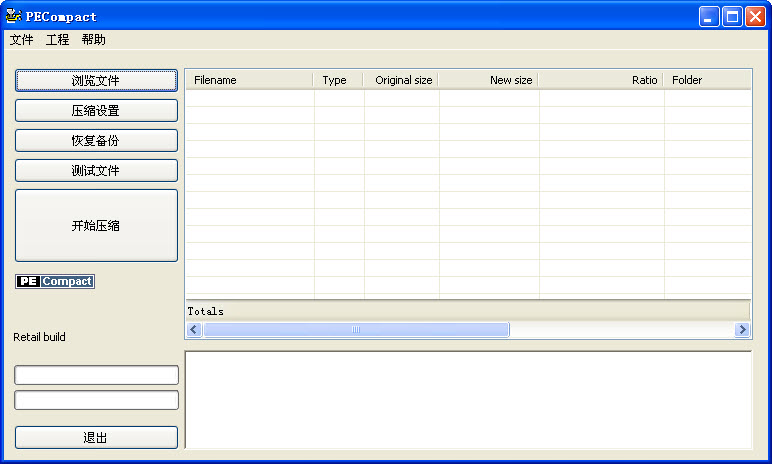This screenshot has height=464, width=772.
Task: Click the 测试文件 button
Action: click(x=96, y=171)
